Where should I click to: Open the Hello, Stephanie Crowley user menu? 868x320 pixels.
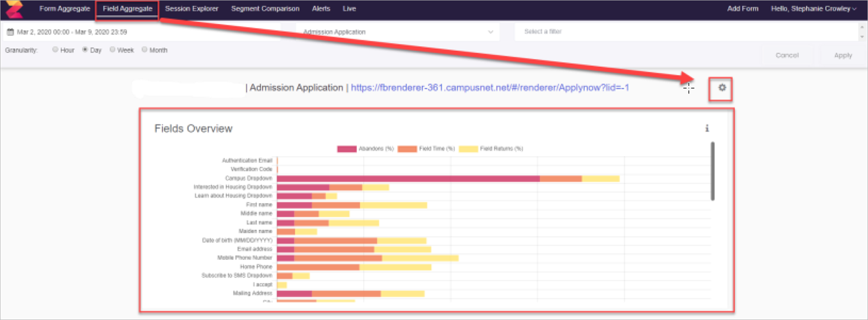813,9
